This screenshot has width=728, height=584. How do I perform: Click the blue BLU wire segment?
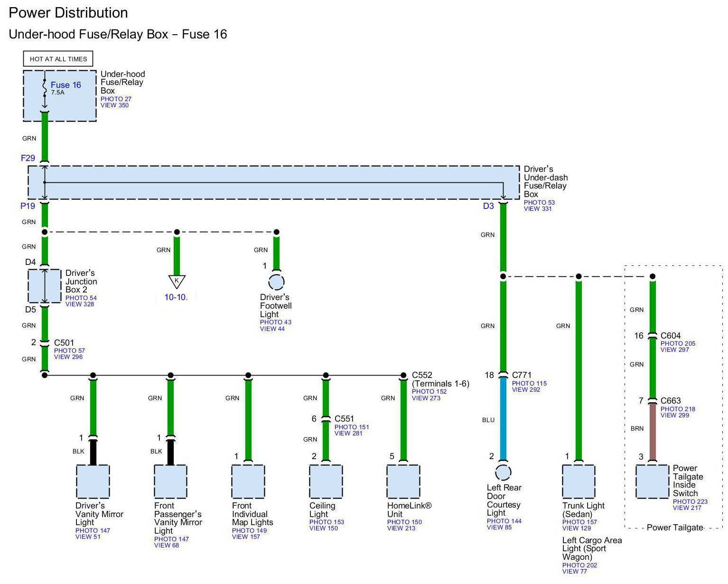click(503, 419)
